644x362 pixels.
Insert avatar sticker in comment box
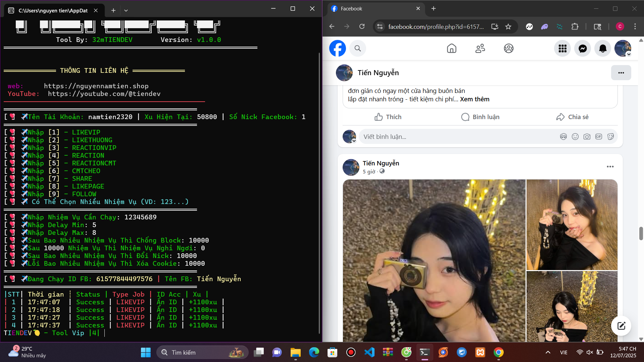click(563, 137)
